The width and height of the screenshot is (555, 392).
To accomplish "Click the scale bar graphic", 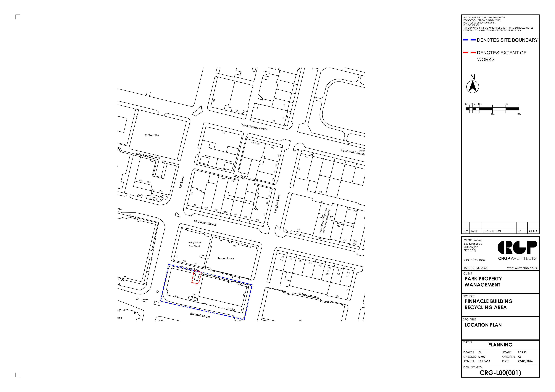I will click(x=492, y=109).
